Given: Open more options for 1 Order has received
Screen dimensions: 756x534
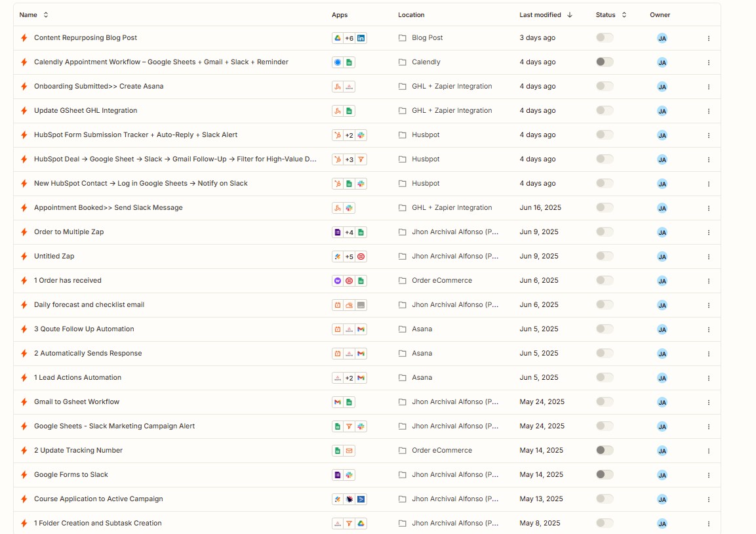Looking at the screenshot, I should tap(708, 281).
